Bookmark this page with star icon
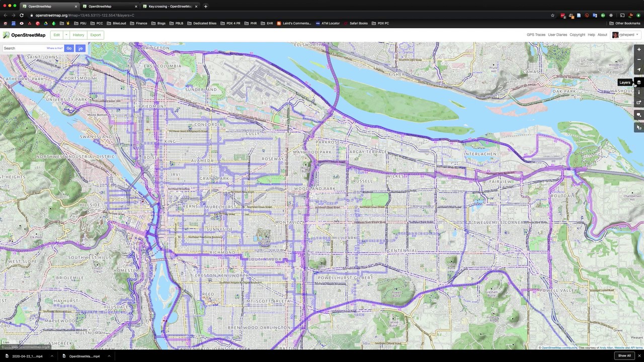Screen dimensions: 644x362 tap(552, 15)
